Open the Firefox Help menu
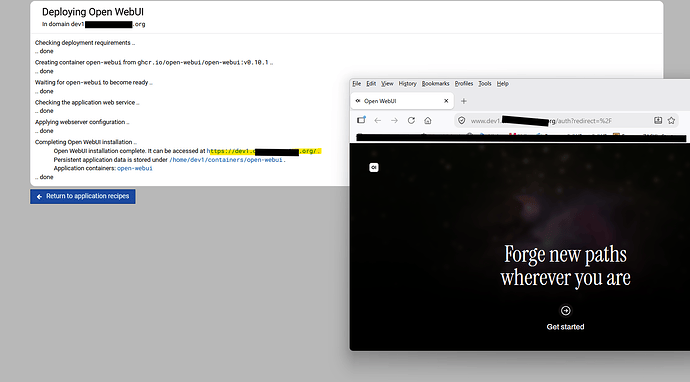Image resolution: width=690 pixels, height=382 pixels. (503, 84)
